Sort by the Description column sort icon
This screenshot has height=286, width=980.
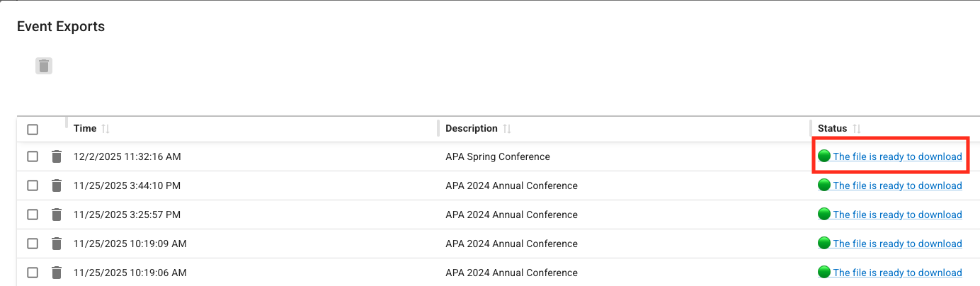[507, 129]
